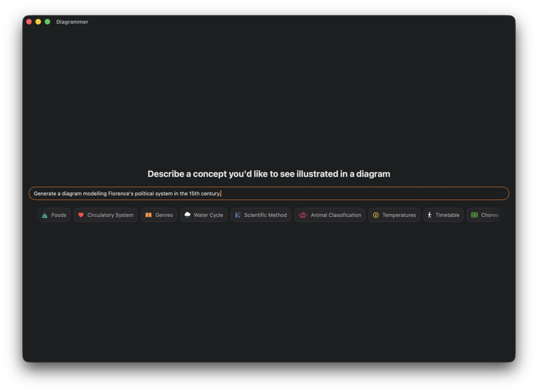
Task: Open the Foods example prompt
Action: [53, 215]
